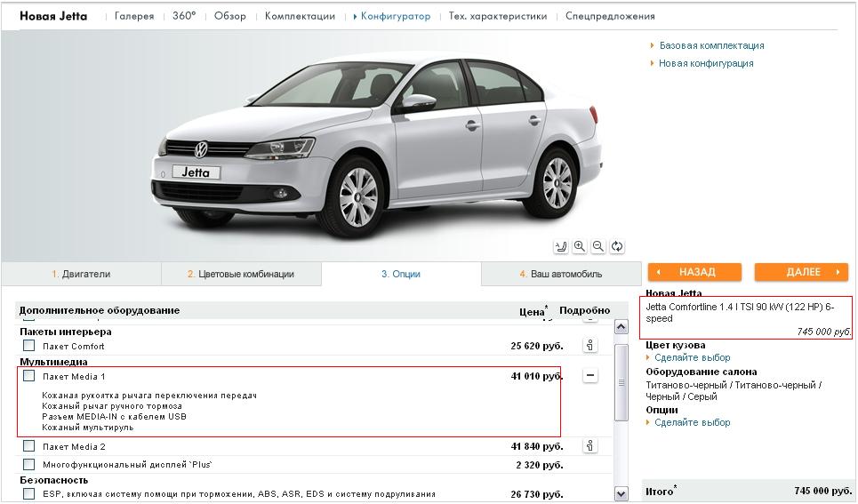Viewport: 858px width, 504px height.
Task: Click the Кожаный мультируль line
Action: point(87,428)
